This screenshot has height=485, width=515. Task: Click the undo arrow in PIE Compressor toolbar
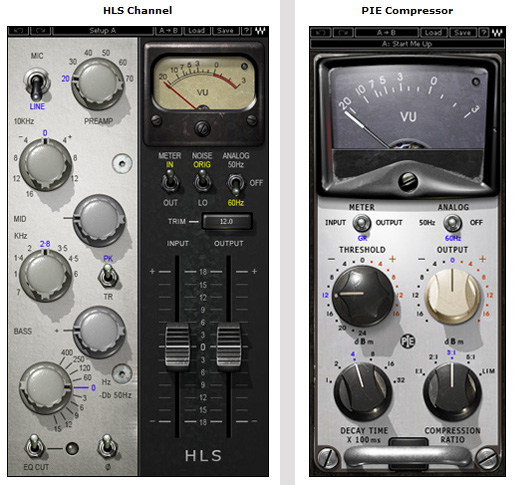(x=321, y=33)
